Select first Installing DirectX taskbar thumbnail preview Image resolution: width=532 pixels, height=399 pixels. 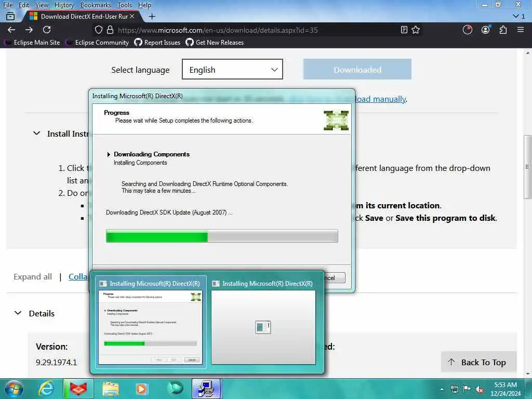[x=150, y=321]
